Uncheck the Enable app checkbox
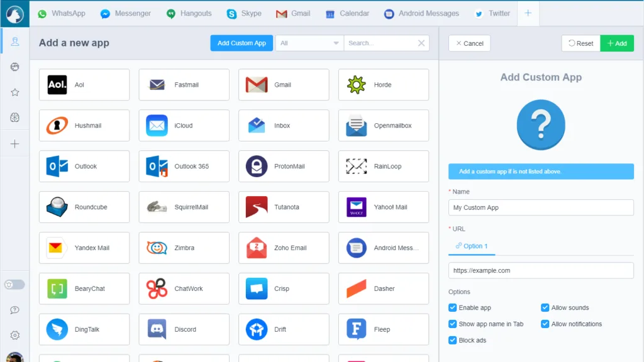 coord(453,307)
